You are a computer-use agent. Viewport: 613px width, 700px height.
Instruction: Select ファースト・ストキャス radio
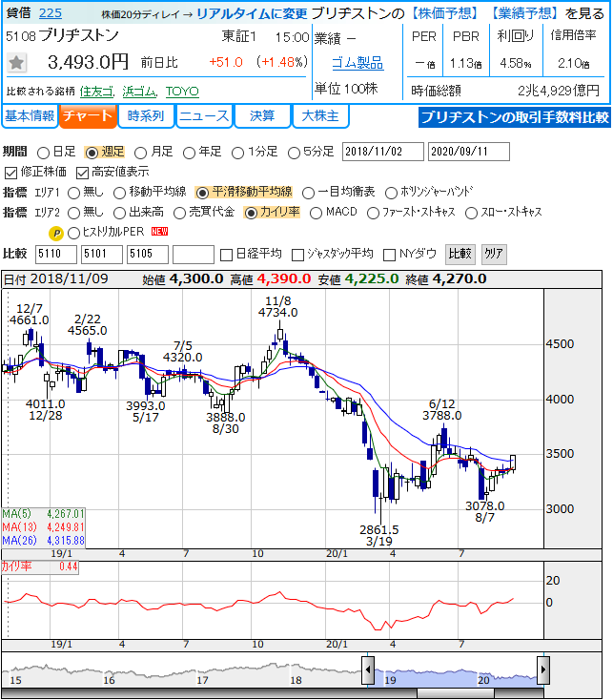pyautogui.click(x=373, y=213)
